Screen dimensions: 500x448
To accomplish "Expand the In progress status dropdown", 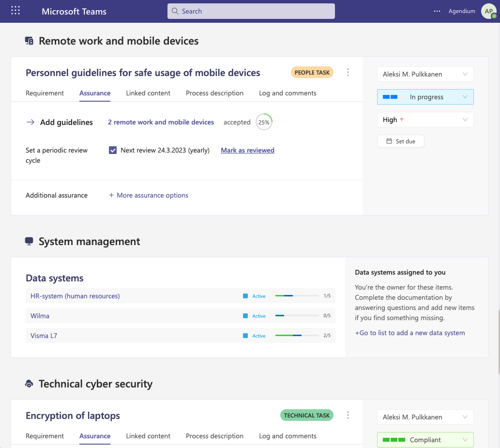I will (425, 97).
